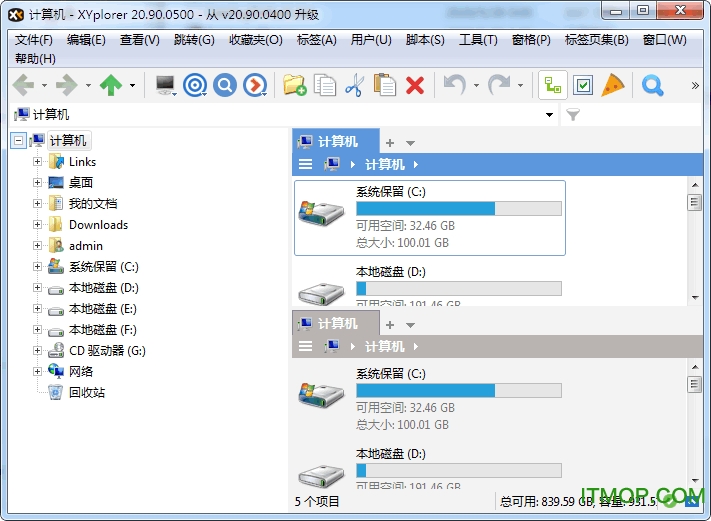The width and height of the screenshot is (711, 521).
Task: Select 我的文档 in folder tree
Action: (93, 204)
